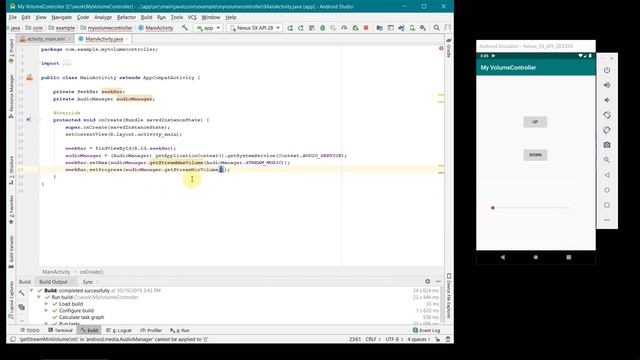This screenshot has height=360, width=640.
Task: Open the Event Log
Action: pos(426,330)
